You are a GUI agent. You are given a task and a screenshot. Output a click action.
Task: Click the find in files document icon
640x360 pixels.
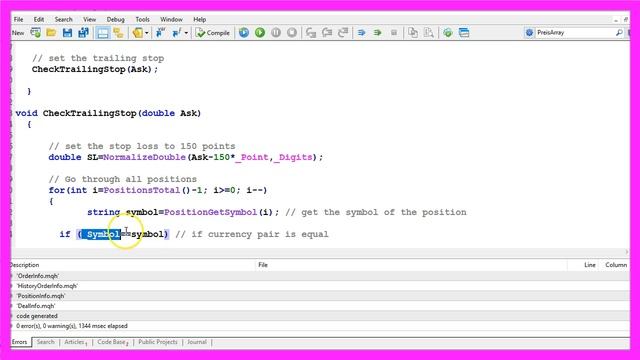(429, 33)
